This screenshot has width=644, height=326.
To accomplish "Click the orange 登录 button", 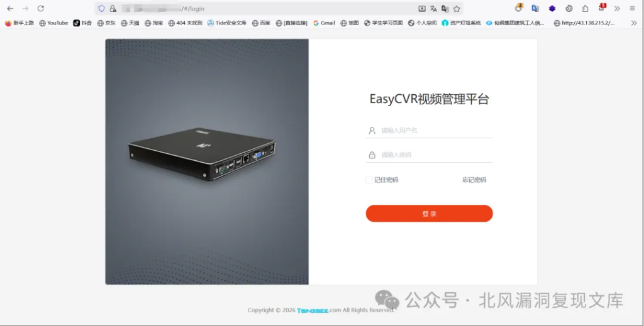I will [x=429, y=214].
